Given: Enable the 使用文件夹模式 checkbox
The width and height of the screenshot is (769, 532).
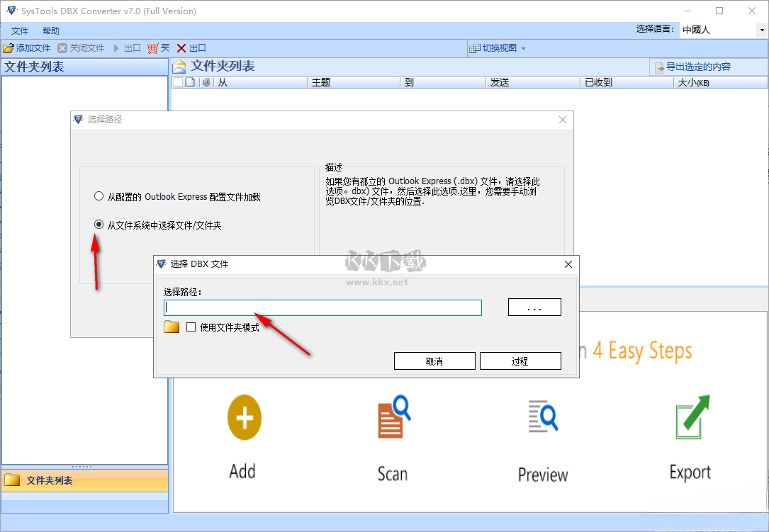Looking at the screenshot, I should (x=189, y=327).
